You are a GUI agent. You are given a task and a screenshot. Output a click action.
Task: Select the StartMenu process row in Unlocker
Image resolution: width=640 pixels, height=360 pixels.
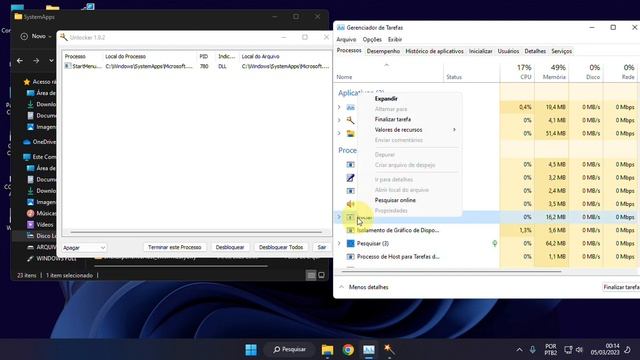(x=196, y=66)
